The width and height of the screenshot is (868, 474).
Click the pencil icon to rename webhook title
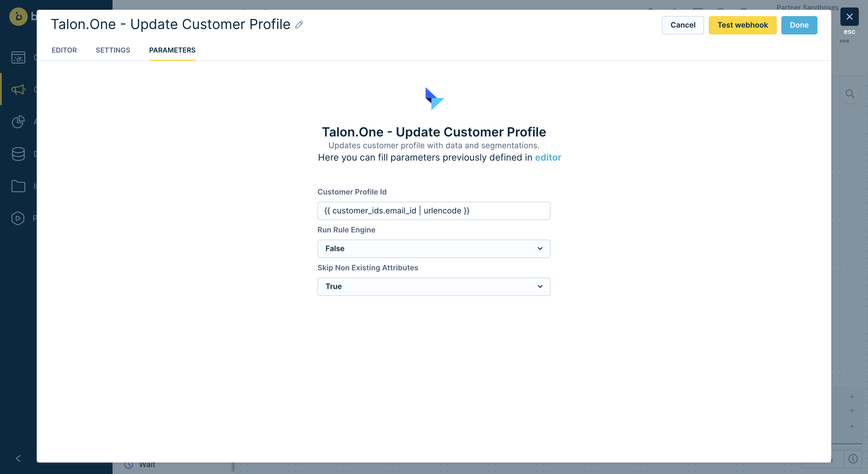click(x=299, y=25)
